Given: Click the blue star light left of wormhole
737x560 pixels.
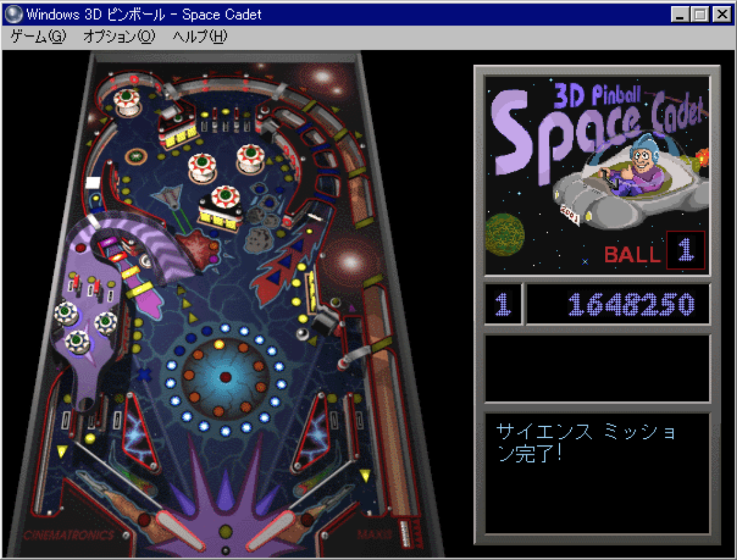Looking at the screenshot, I should coord(144,375).
